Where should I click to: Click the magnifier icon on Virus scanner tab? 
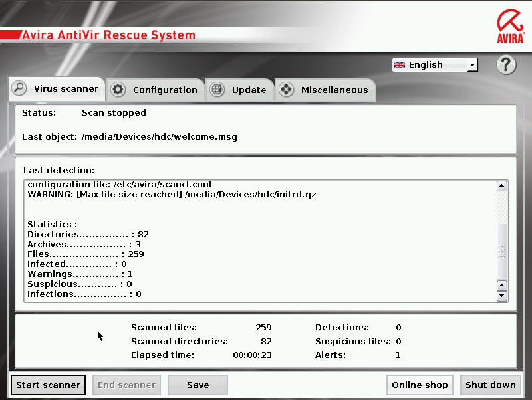pos(19,88)
